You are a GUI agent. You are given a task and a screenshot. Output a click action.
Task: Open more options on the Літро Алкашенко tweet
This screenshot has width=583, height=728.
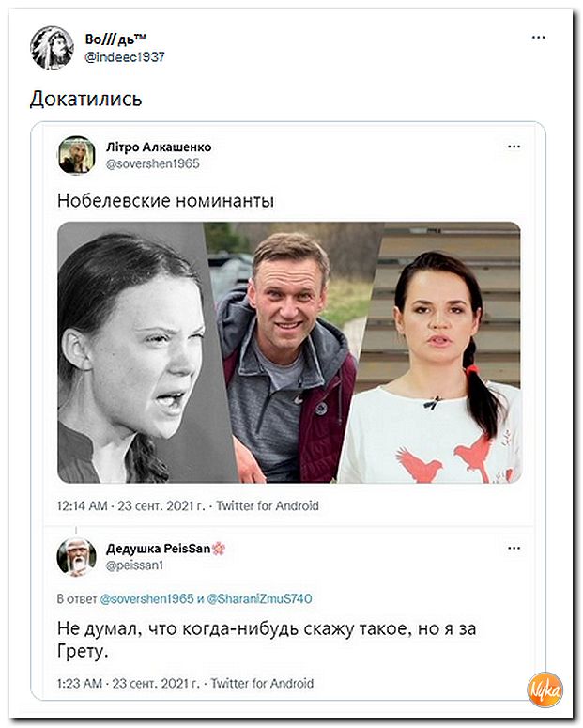(x=514, y=147)
